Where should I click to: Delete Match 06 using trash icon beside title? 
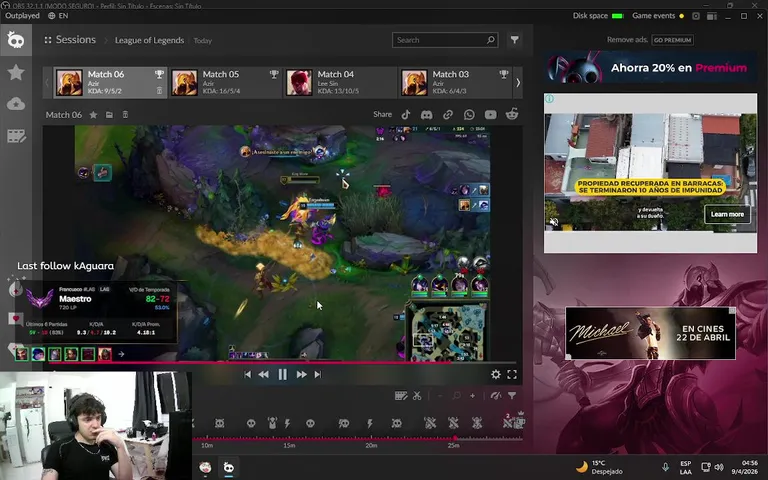tap(125, 115)
